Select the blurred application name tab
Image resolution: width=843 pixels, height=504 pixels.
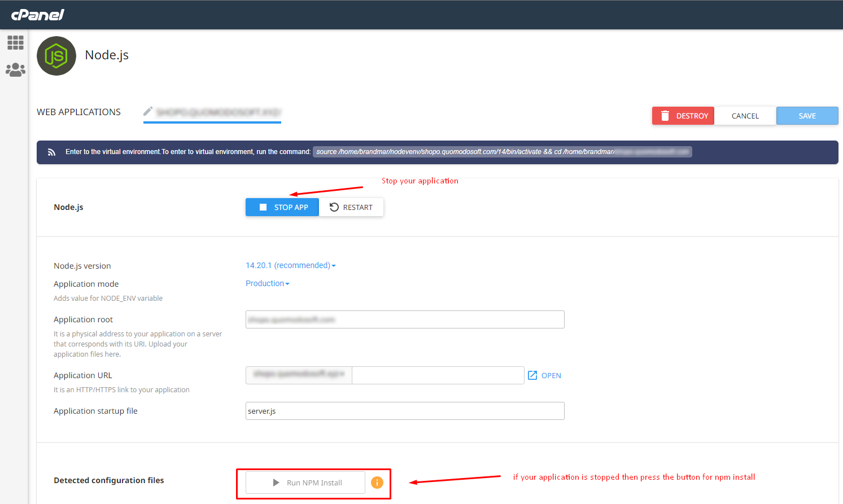[218, 112]
